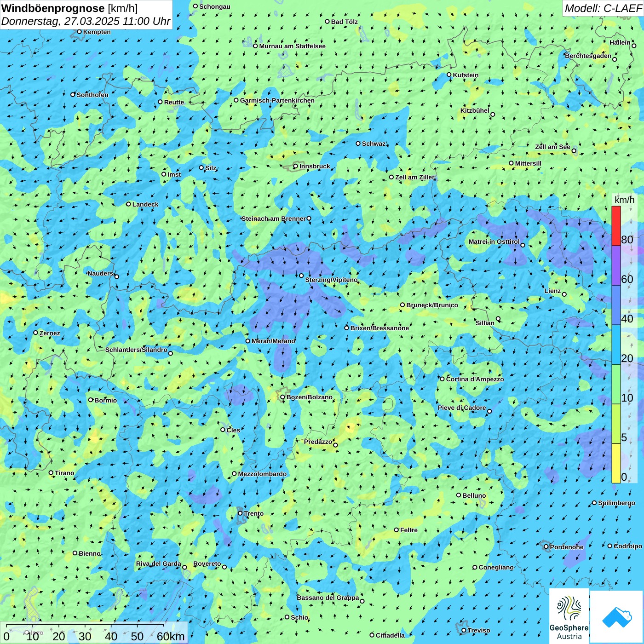Click the 'Bruneck/Brunico' label
The height and width of the screenshot is (644, 644).
432,305
